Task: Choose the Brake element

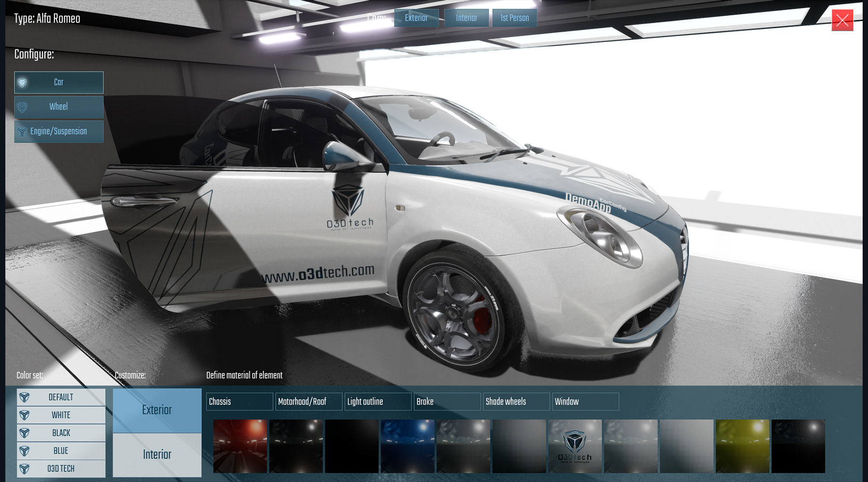Action: tap(447, 402)
